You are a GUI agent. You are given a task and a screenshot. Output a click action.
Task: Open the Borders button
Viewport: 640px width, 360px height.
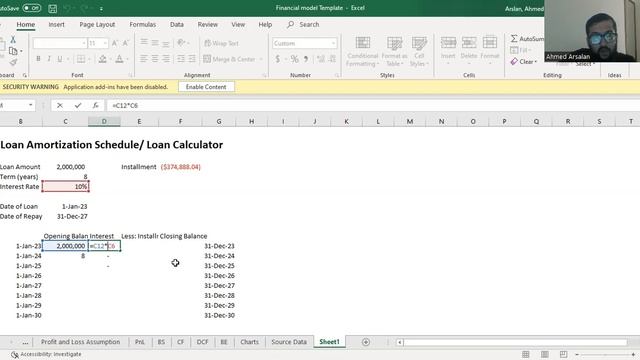[x=81, y=59]
